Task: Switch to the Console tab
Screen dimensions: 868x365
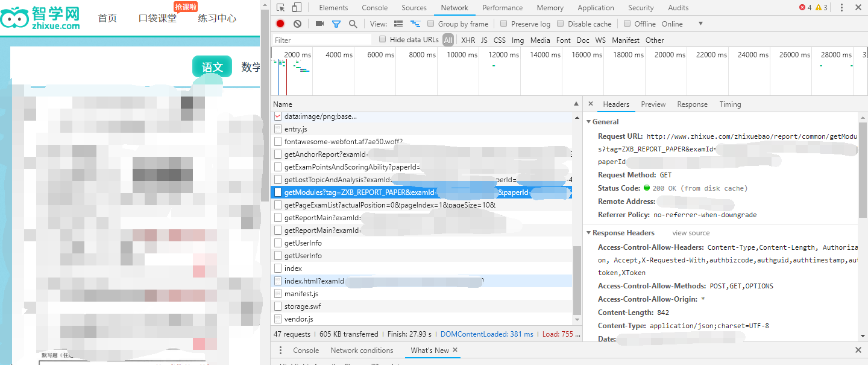Action: tap(375, 8)
